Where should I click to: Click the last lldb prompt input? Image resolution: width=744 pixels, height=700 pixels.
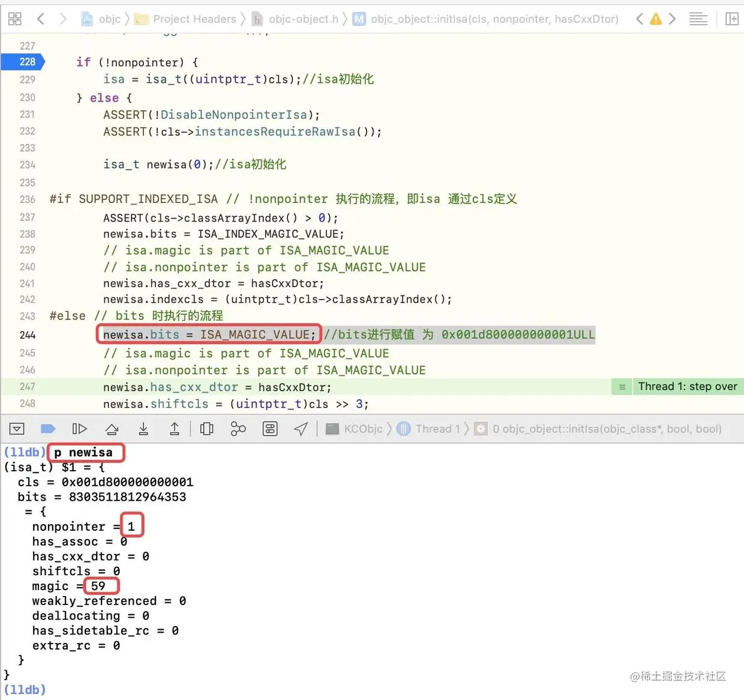click(25, 690)
